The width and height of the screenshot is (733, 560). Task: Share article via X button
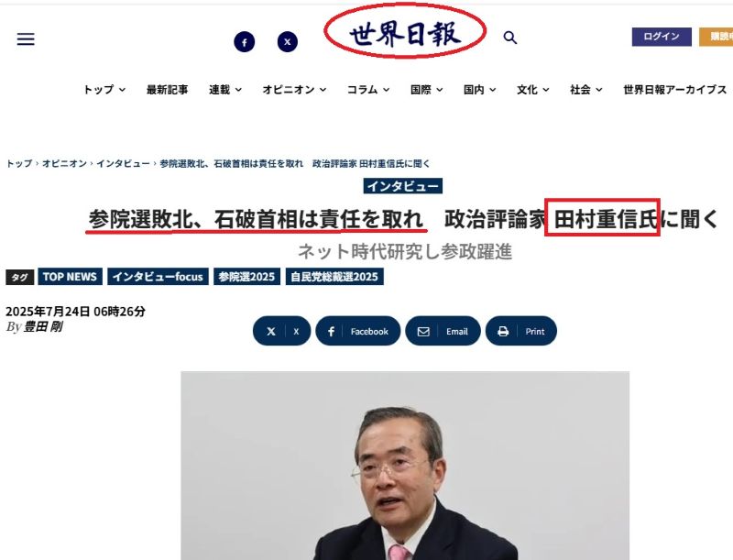[282, 331]
